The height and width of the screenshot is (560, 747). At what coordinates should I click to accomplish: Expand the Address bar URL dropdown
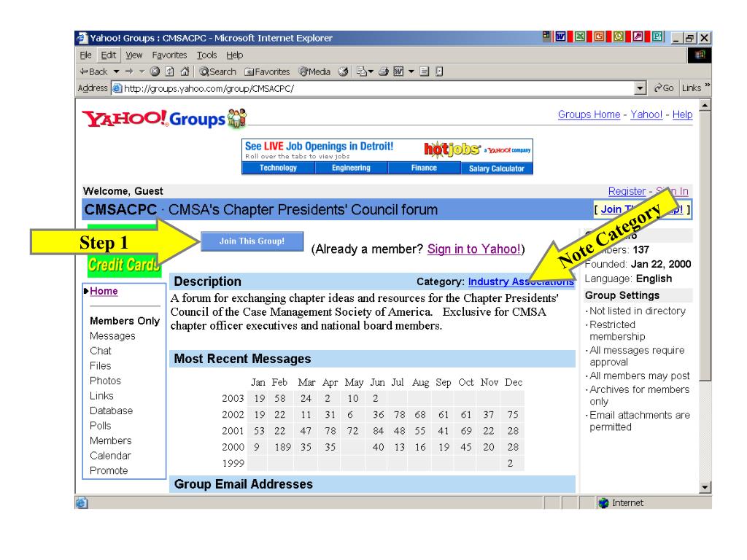point(640,88)
